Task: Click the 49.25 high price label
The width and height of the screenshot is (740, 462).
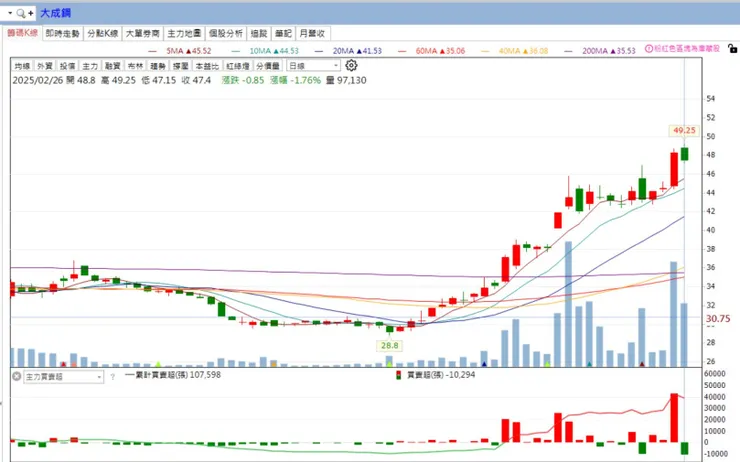Action: (x=684, y=130)
